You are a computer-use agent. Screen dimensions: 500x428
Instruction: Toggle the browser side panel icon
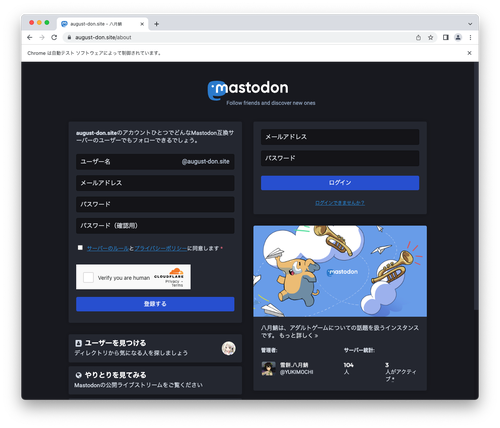pos(446,37)
